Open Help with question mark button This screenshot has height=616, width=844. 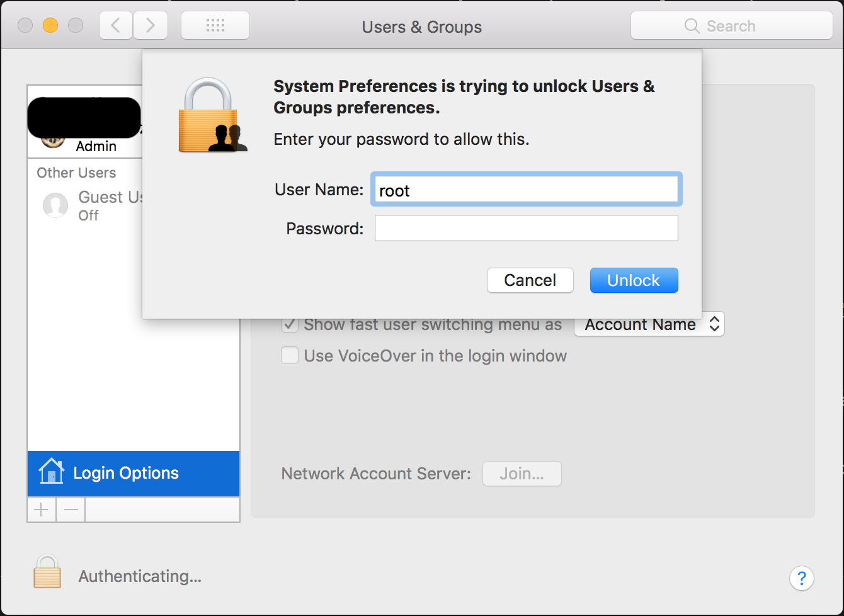(801, 578)
